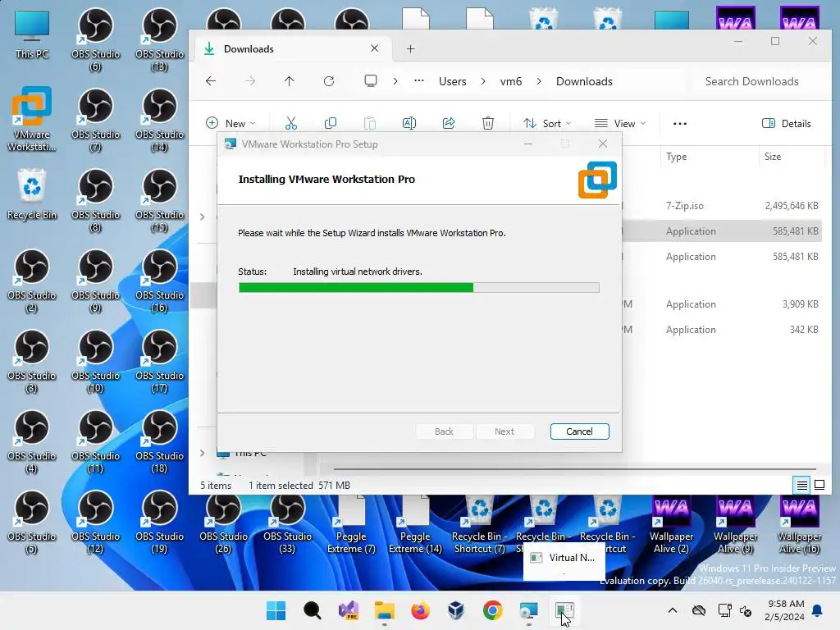Click the Up arrow navigation button
Screen dimensions: 840x630
point(290,81)
